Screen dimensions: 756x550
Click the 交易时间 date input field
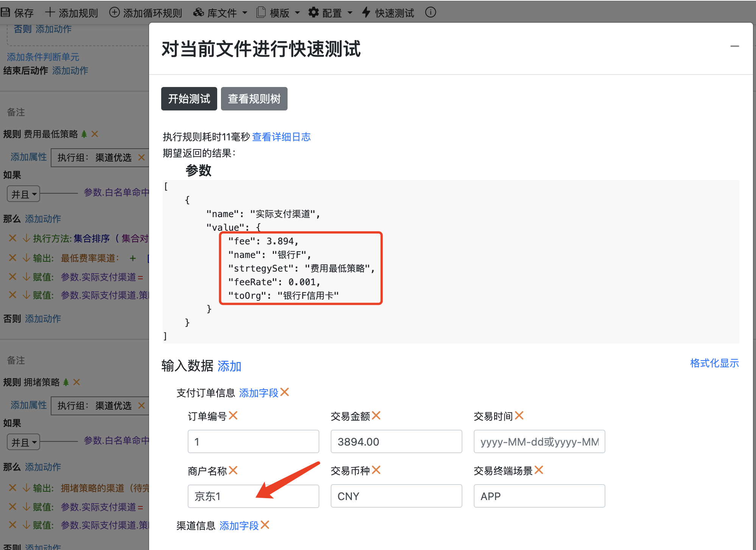(x=539, y=441)
